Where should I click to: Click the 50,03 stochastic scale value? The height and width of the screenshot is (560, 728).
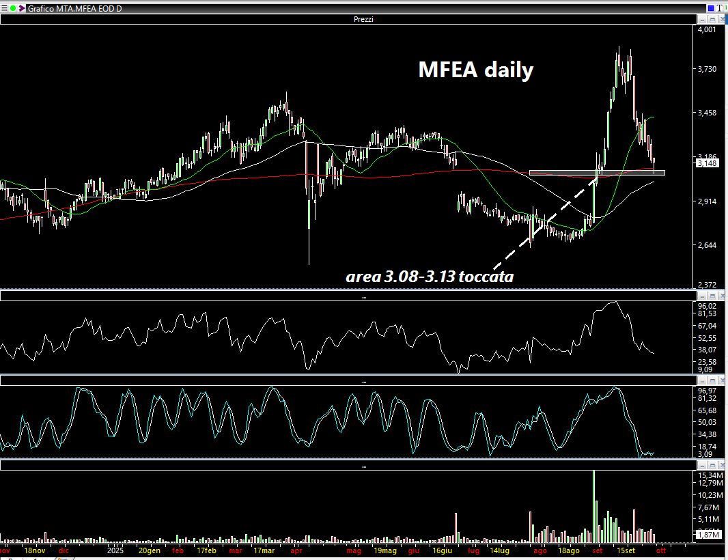point(707,422)
